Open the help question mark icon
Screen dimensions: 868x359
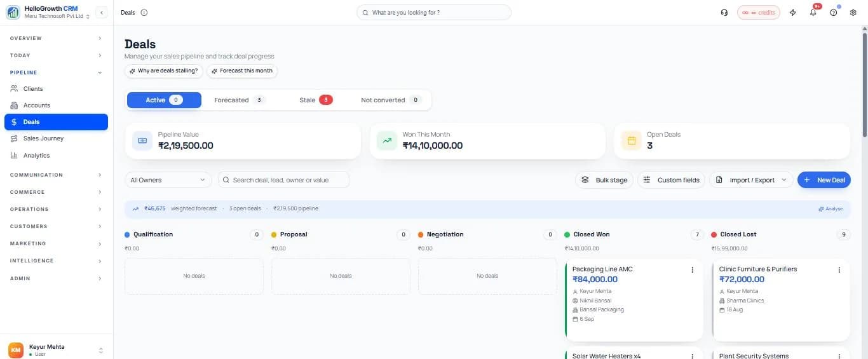[833, 13]
